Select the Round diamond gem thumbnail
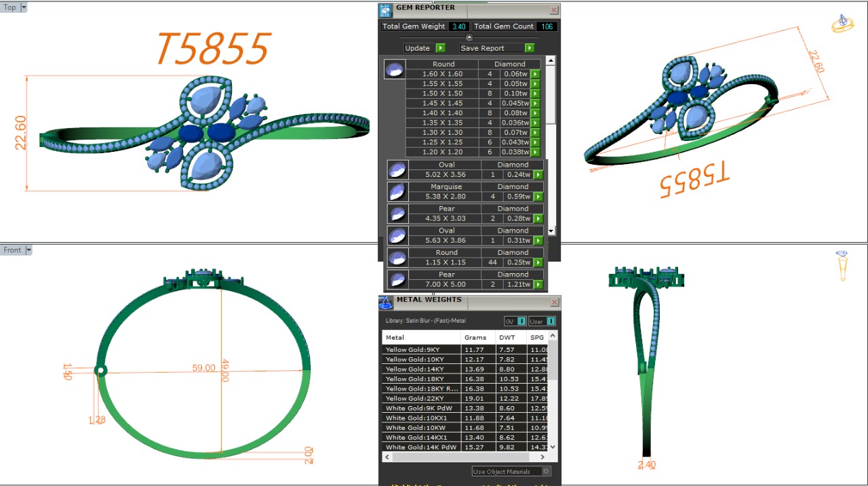The width and height of the screenshot is (868, 486). [x=395, y=69]
